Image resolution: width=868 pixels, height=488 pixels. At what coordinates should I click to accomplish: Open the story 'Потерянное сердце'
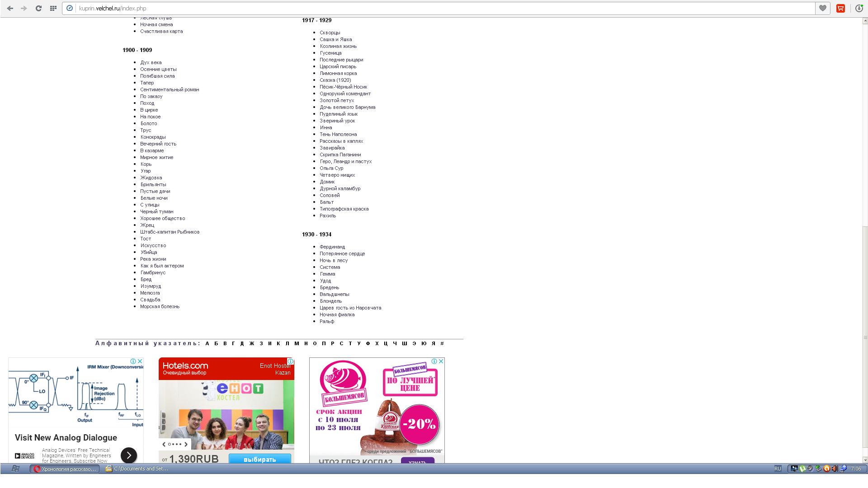click(342, 253)
